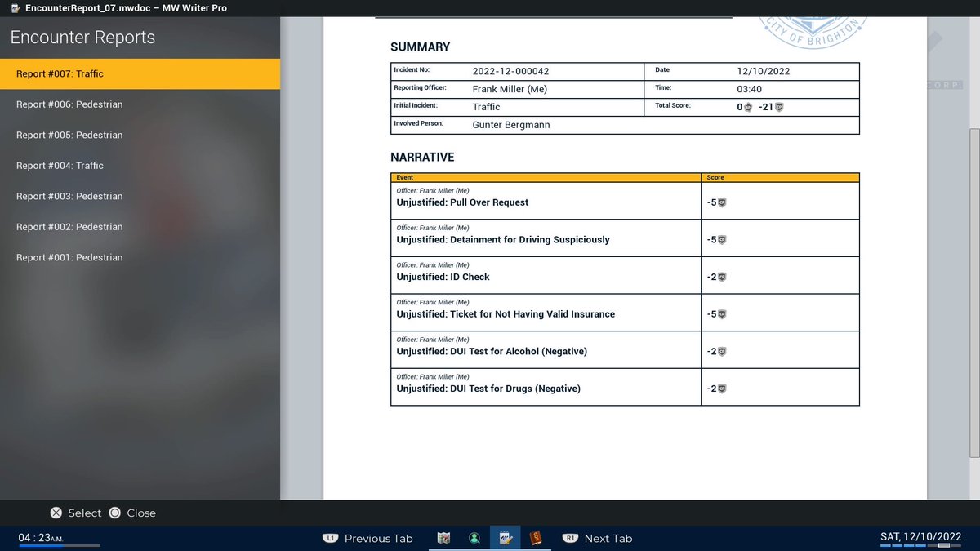Open Report #004: Traffic
The height and width of the screenshot is (551, 980).
click(x=140, y=166)
